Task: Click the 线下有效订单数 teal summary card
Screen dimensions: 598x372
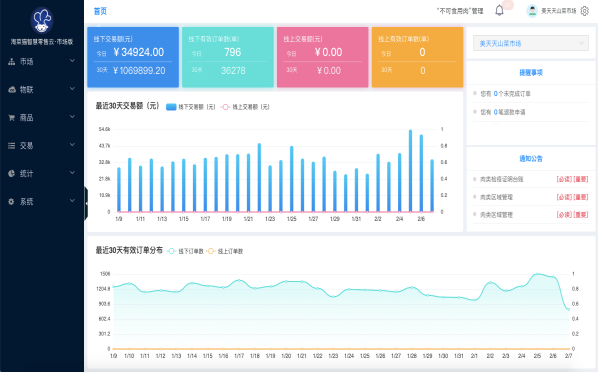Action: (x=228, y=57)
